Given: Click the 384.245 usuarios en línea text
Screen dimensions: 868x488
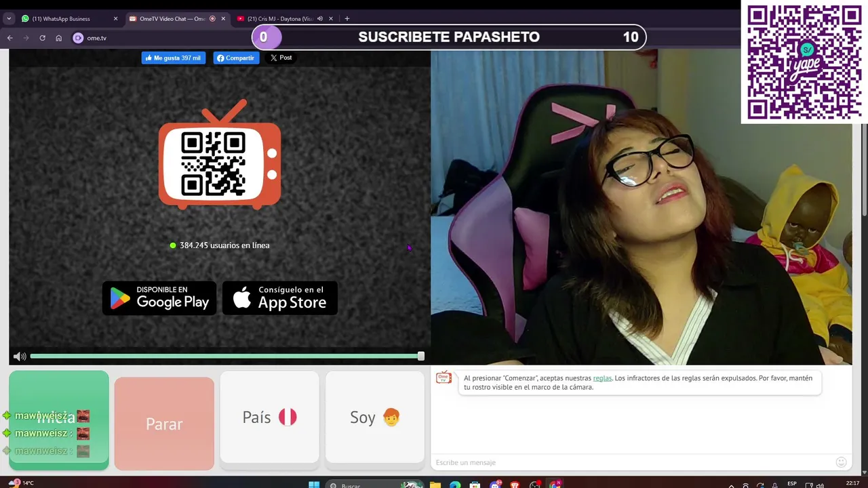Looking at the screenshot, I should (x=224, y=245).
